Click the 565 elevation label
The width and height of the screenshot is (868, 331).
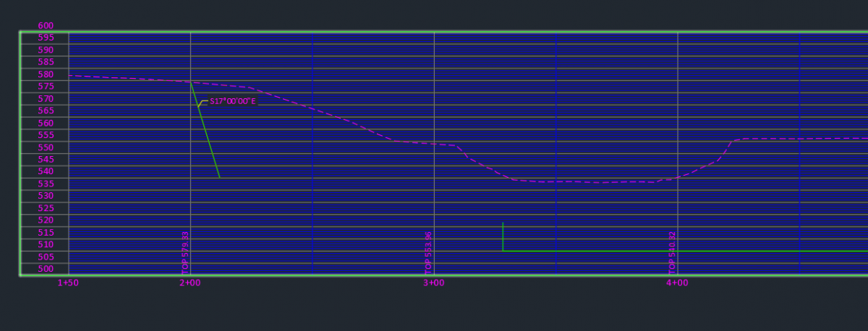46,111
